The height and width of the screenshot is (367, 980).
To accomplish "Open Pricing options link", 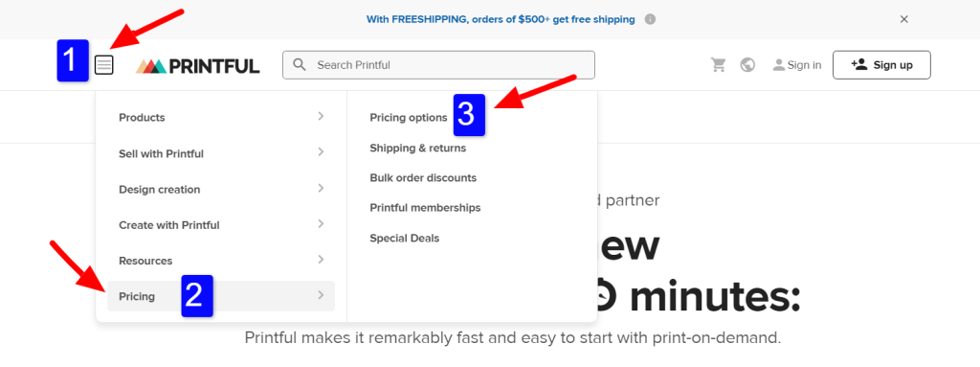I will [x=408, y=118].
